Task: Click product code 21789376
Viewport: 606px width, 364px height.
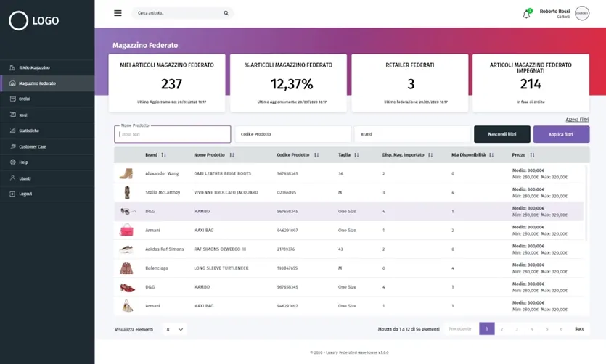Action: pos(286,249)
